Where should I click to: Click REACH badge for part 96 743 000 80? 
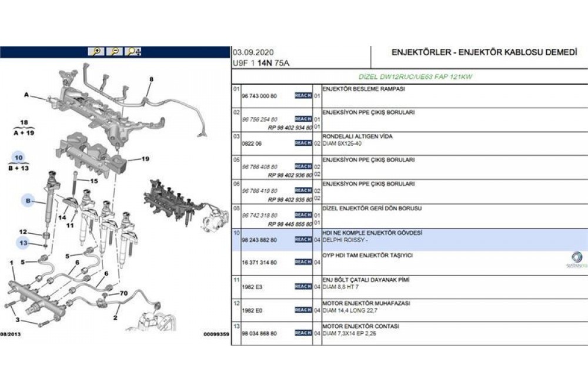click(303, 96)
